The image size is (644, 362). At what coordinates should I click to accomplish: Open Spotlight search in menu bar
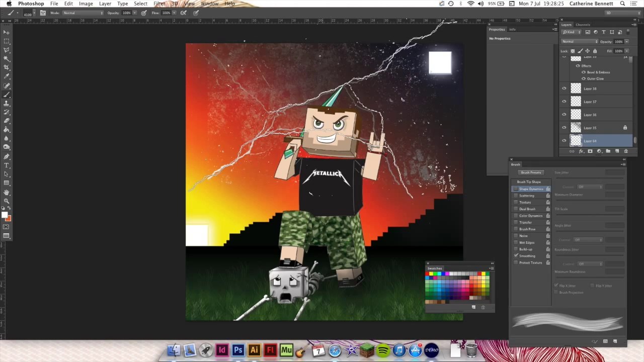pos(622,4)
